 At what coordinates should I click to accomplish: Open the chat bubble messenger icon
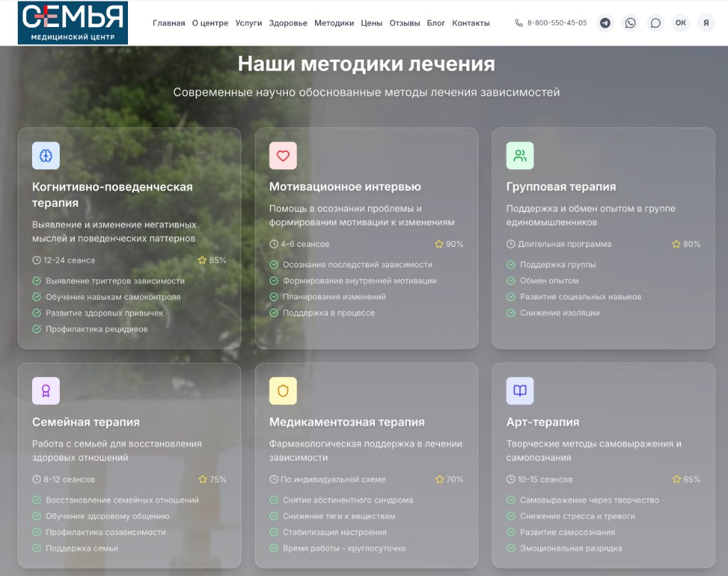pyautogui.click(x=655, y=23)
